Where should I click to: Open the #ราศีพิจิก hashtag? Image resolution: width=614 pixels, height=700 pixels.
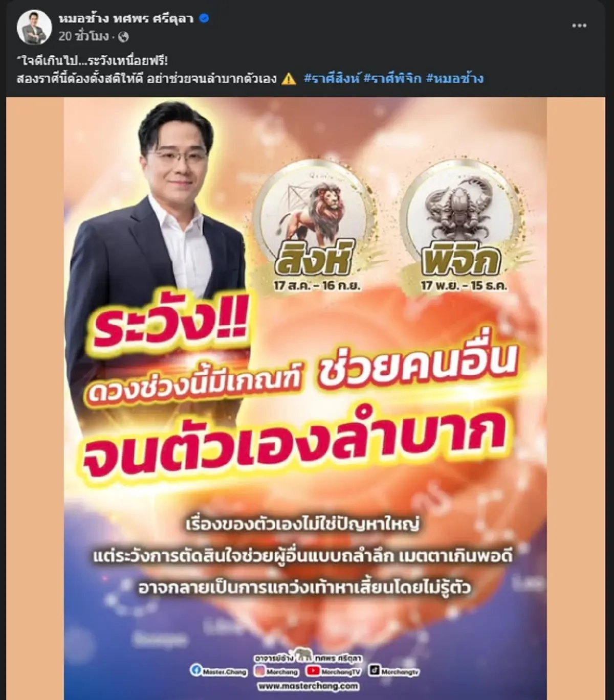click(393, 79)
